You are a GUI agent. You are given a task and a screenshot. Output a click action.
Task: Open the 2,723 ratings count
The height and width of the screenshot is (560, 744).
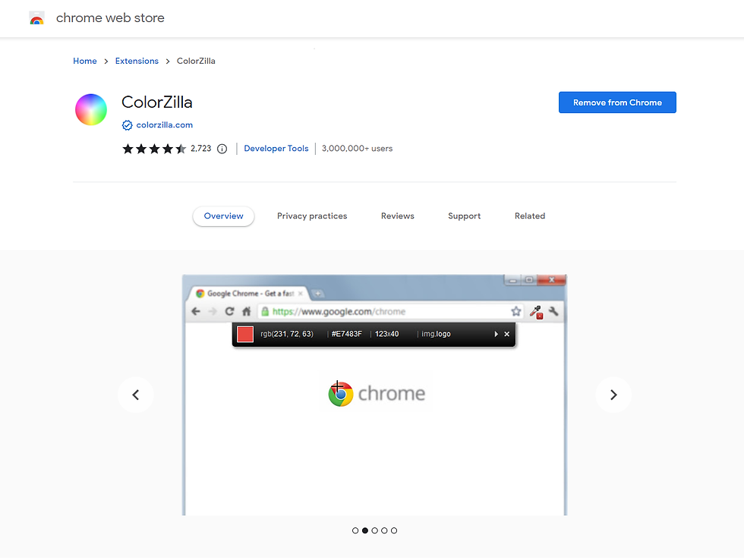pyautogui.click(x=200, y=149)
